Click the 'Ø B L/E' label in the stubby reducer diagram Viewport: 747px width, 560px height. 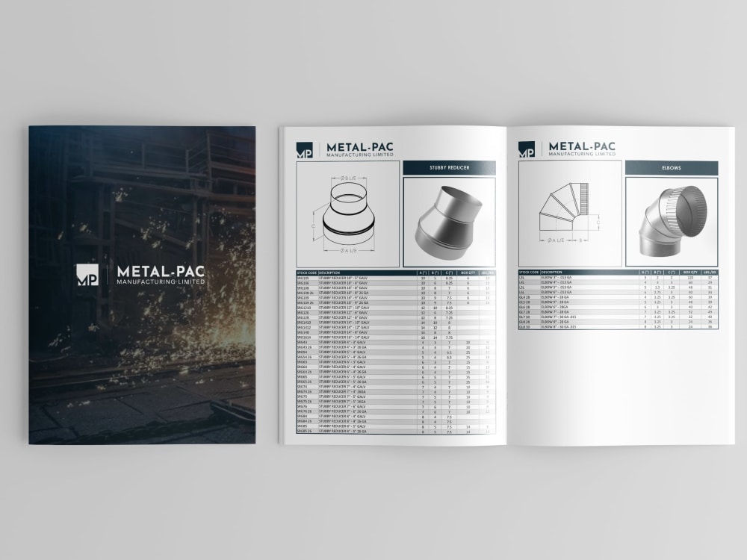tap(348, 178)
